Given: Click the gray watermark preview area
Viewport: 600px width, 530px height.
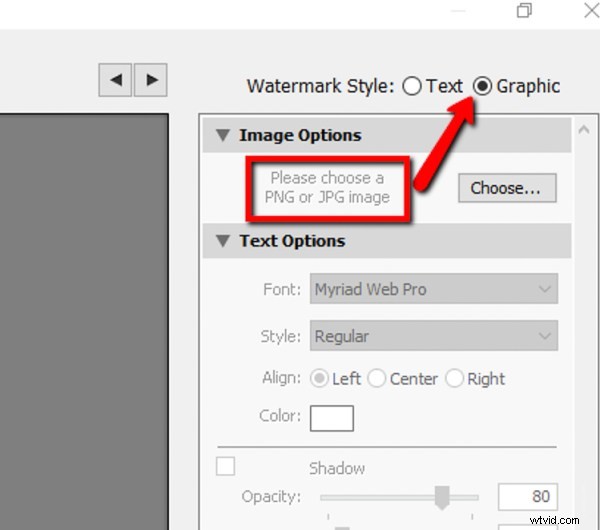Looking at the screenshot, I should point(84,321).
